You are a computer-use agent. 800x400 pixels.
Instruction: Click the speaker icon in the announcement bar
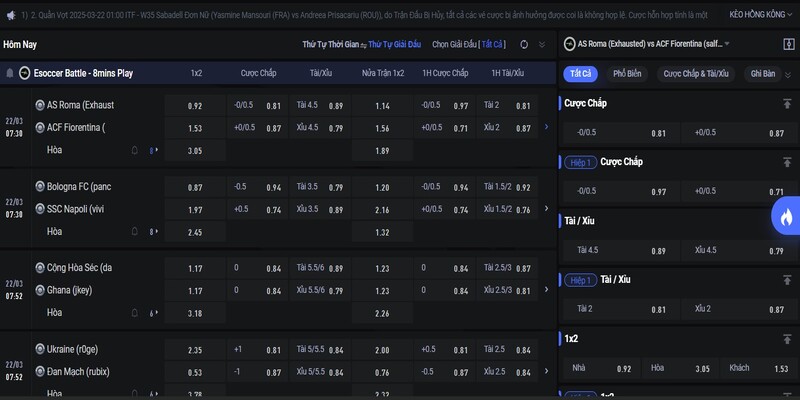[10, 16]
